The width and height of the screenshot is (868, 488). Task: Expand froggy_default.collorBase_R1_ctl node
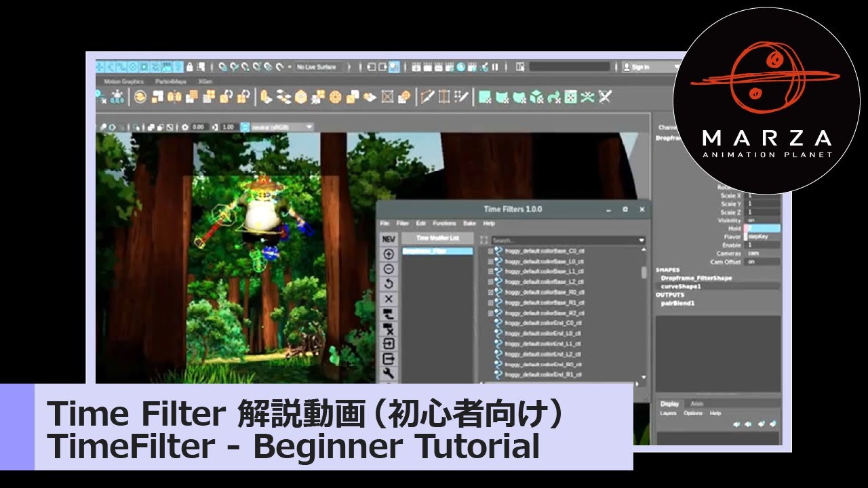491,302
